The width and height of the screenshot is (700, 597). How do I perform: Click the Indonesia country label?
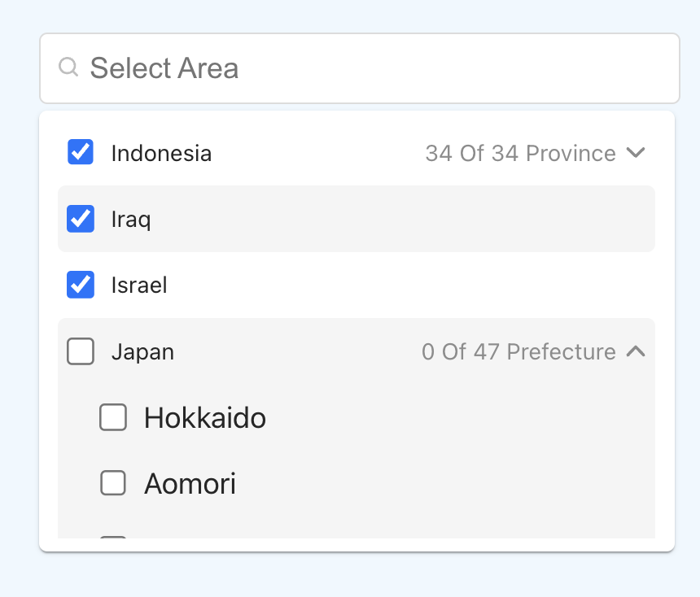(161, 154)
